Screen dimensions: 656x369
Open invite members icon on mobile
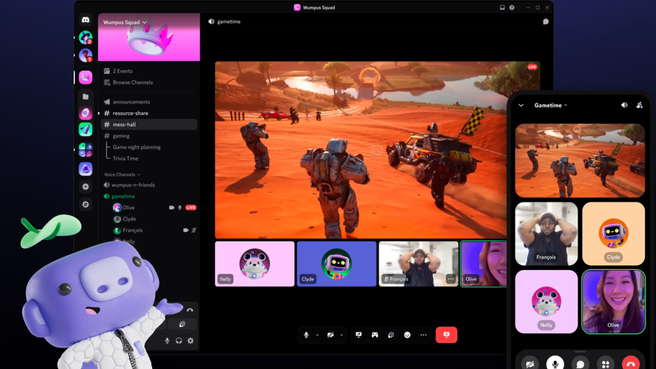tap(640, 105)
